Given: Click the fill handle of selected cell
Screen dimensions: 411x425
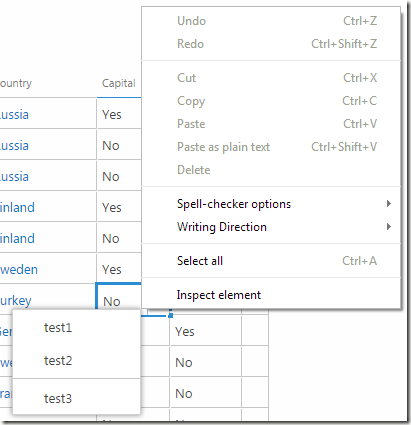Looking at the screenshot, I should coord(170,315).
